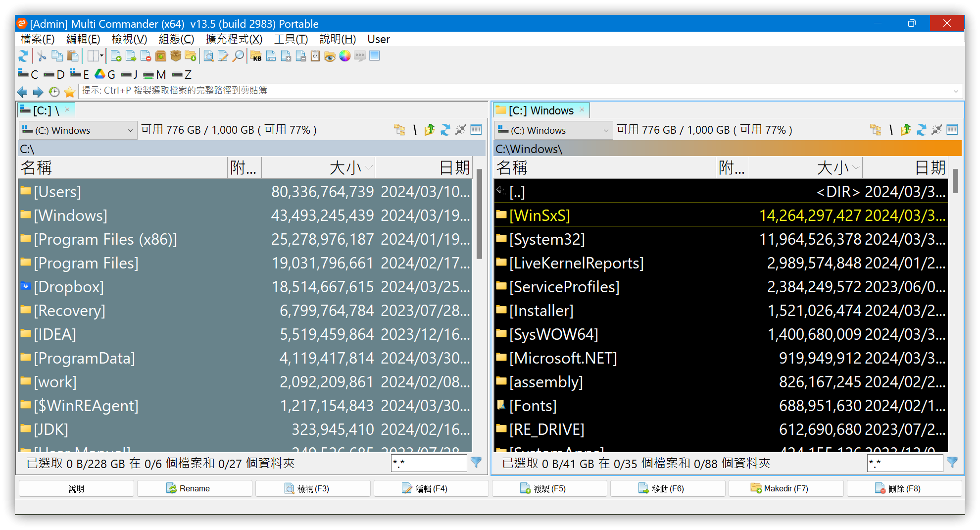Open the color wheel icon
Image resolution: width=980 pixels, height=530 pixels.
[345, 56]
